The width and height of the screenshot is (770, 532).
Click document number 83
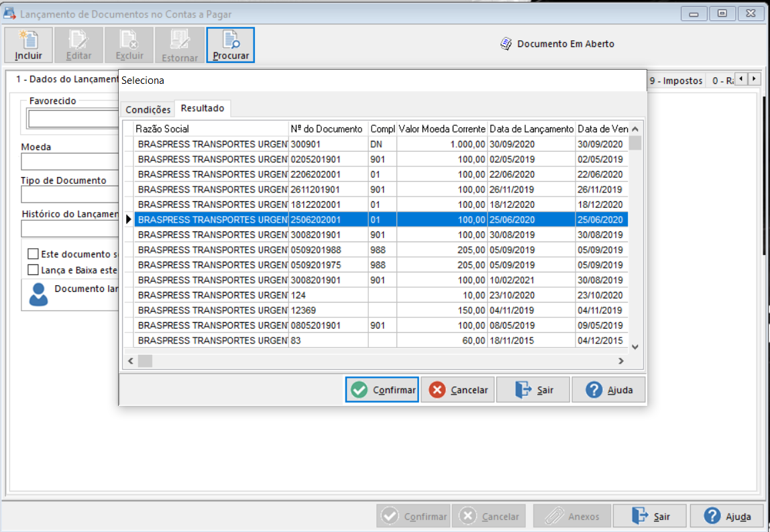pos(328,340)
